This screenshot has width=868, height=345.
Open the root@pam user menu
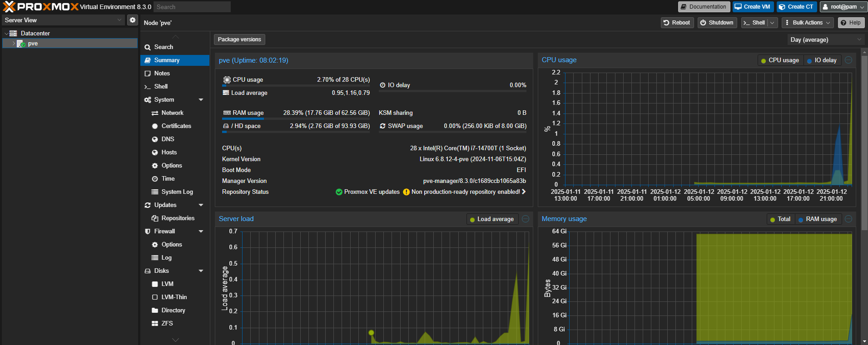pyautogui.click(x=843, y=7)
